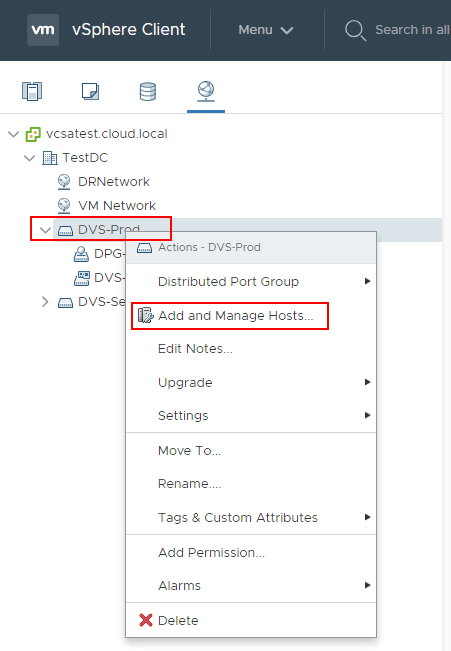Collapse the TestDC datacenter node
451x651 pixels.
tap(29, 158)
